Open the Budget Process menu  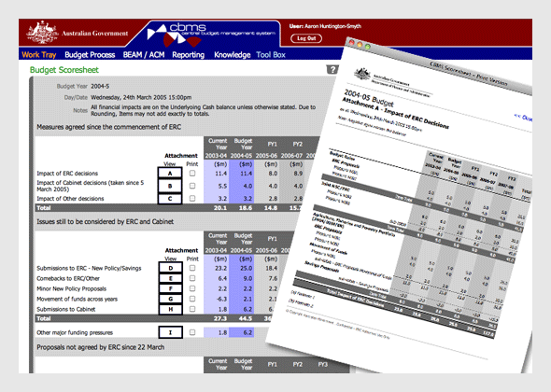pos(90,55)
